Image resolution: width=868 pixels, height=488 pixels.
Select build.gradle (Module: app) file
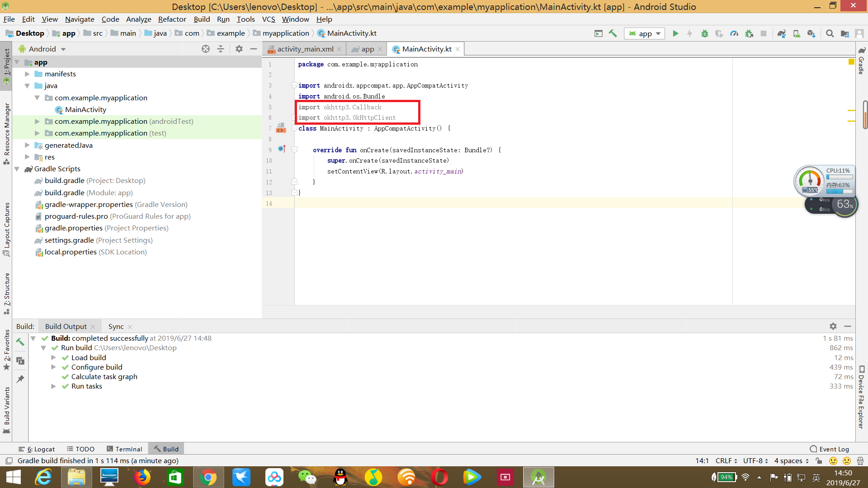pyautogui.click(x=89, y=193)
